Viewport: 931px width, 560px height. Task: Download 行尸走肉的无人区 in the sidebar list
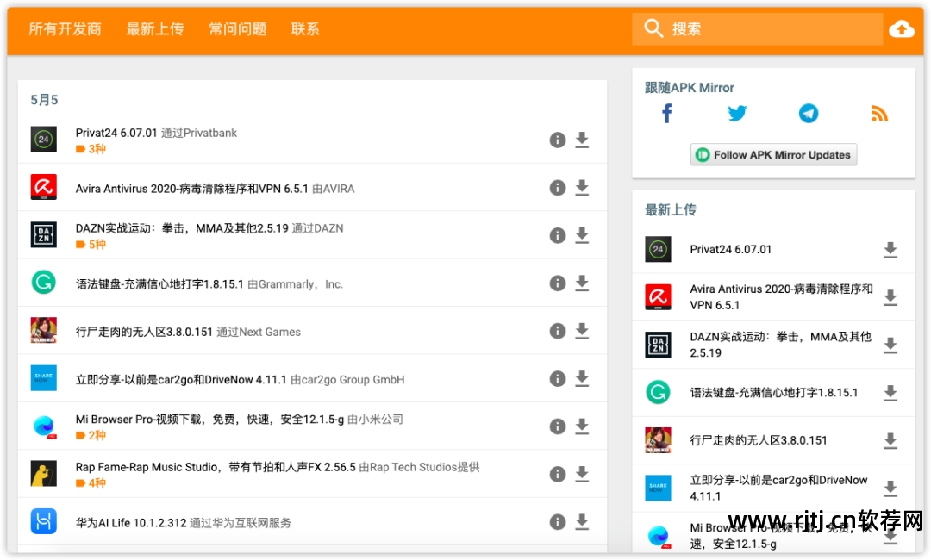890,441
